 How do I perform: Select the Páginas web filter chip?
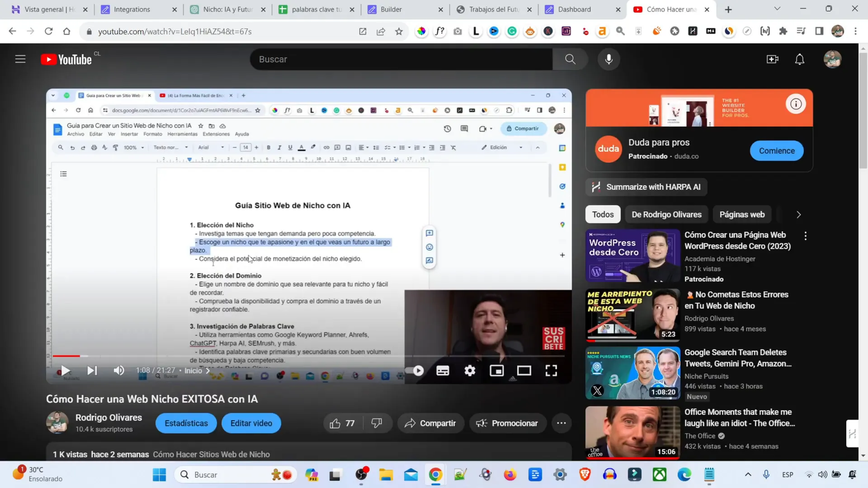(x=742, y=214)
